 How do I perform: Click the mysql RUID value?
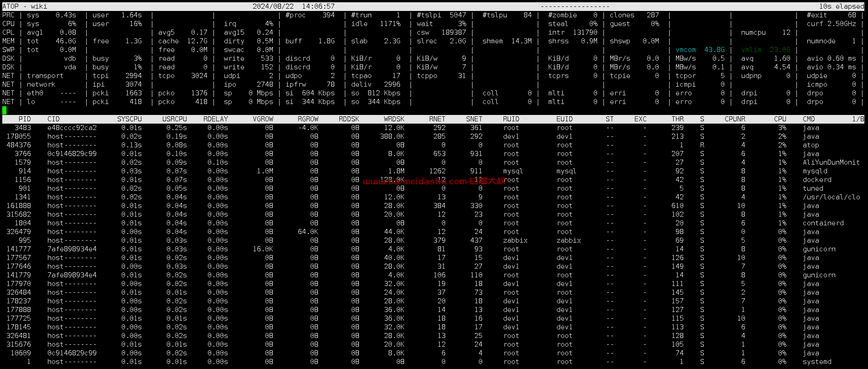[513, 171]
